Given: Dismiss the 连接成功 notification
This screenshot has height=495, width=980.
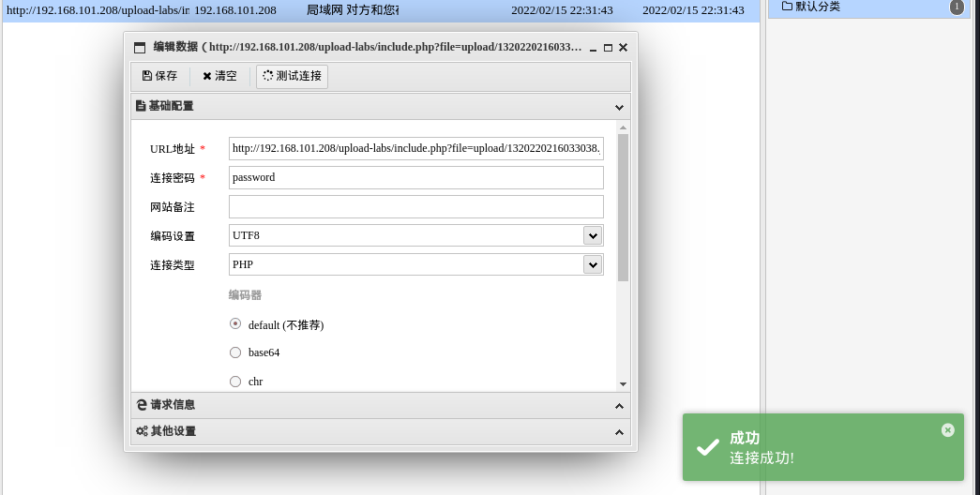Looking at the screenshot, I should pos(947,430).
